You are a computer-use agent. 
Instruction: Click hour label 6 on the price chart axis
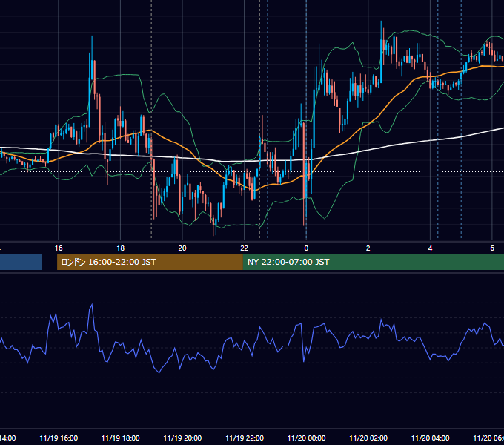[x=492, y=248]
